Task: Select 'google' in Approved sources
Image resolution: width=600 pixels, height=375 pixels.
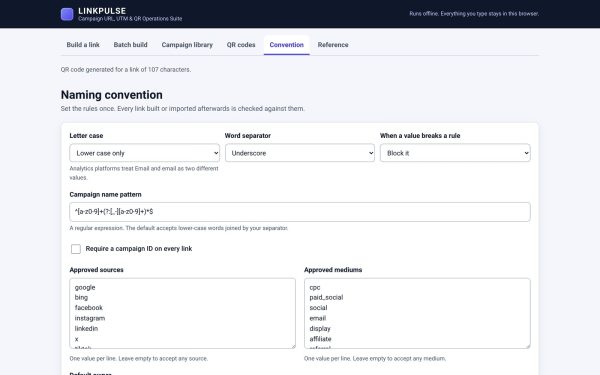Action: click(85, 287)
